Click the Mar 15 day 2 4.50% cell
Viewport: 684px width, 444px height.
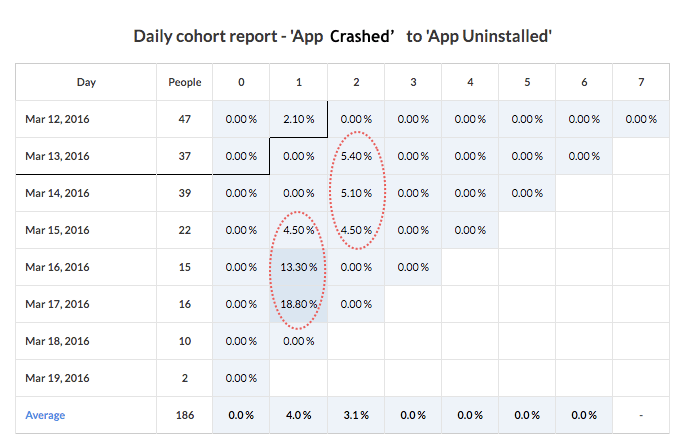(356, 230)
